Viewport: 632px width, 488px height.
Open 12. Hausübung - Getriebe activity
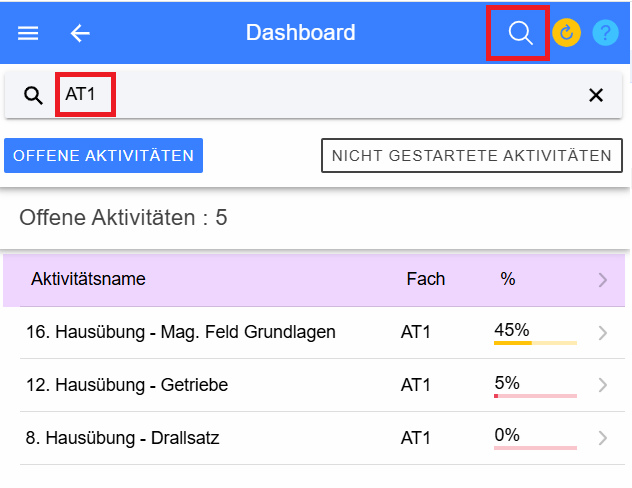(141, 385)
